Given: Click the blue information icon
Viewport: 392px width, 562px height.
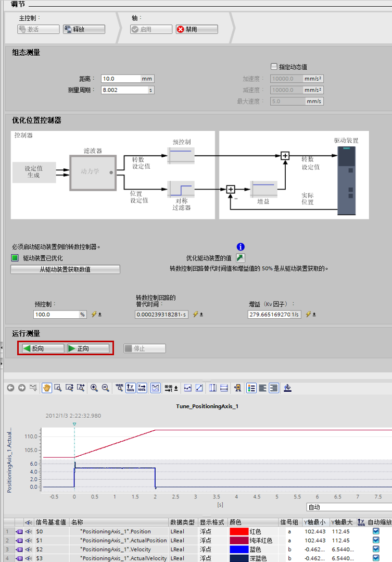Looking at the screenshot, I should coord(241,247).
